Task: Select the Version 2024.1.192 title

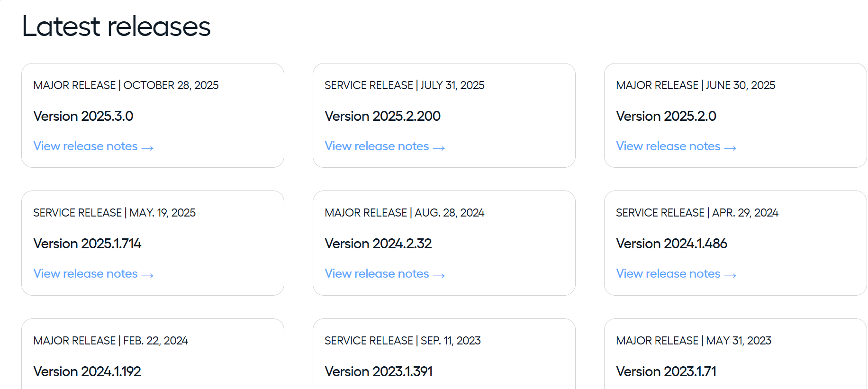Action: (x=87, y=371)
